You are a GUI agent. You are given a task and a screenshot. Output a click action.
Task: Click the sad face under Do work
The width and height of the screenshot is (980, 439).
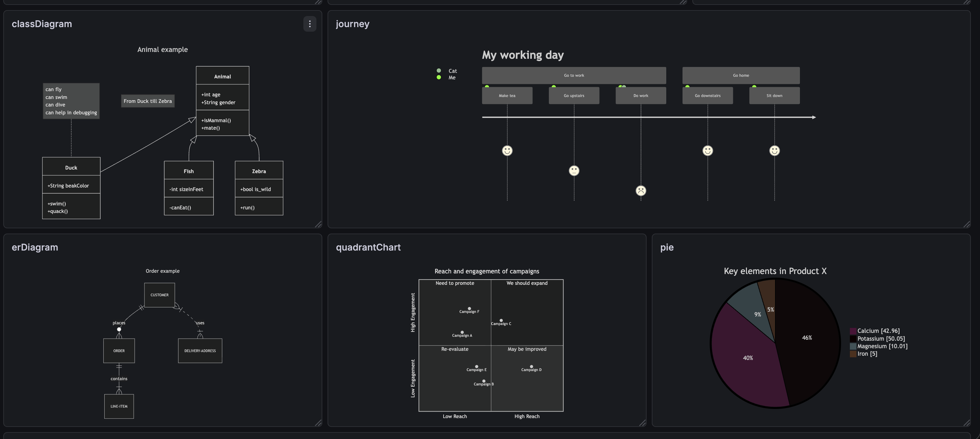641,190
